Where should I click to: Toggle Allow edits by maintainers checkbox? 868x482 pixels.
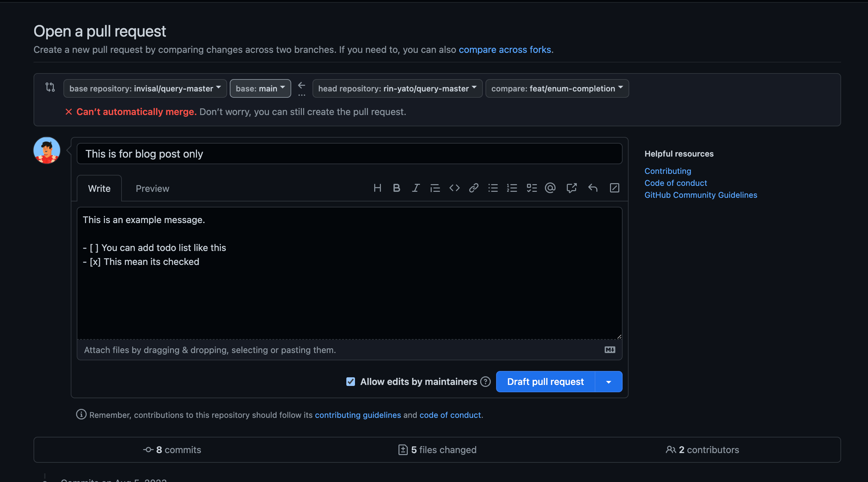350,381
